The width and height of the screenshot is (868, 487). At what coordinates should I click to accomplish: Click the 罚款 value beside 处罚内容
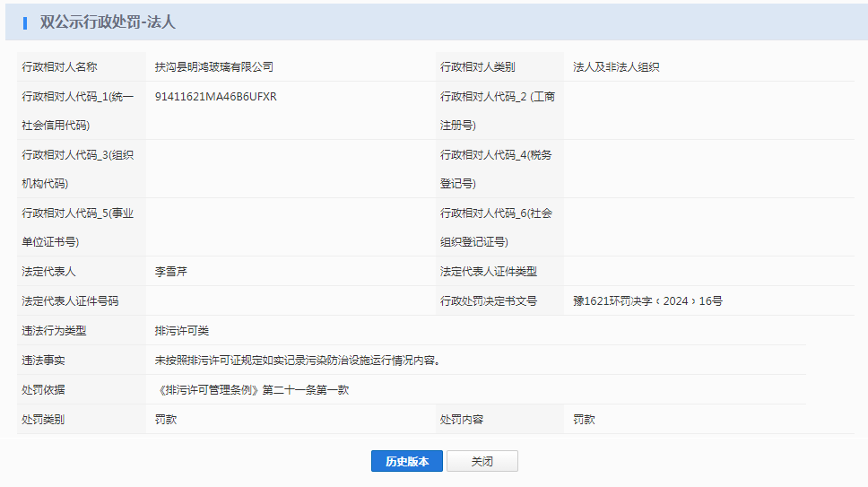(x=584, y=420)
